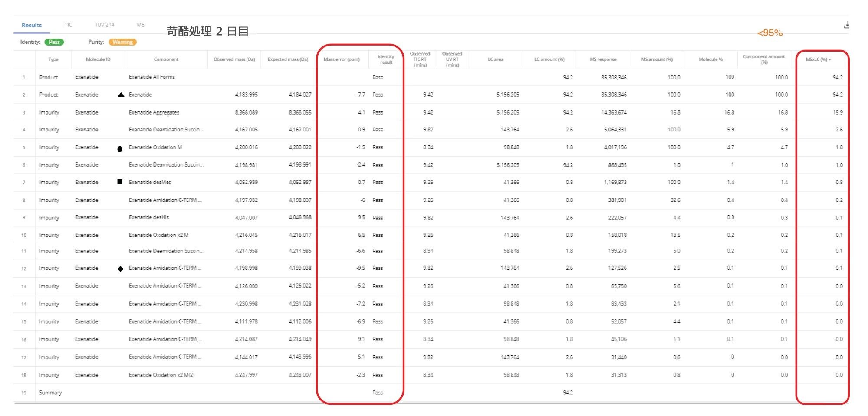The image size is (868, 416).
Task: Sort by Component amount (%) header
Action: pyautogui.click(x=764, y=59)
